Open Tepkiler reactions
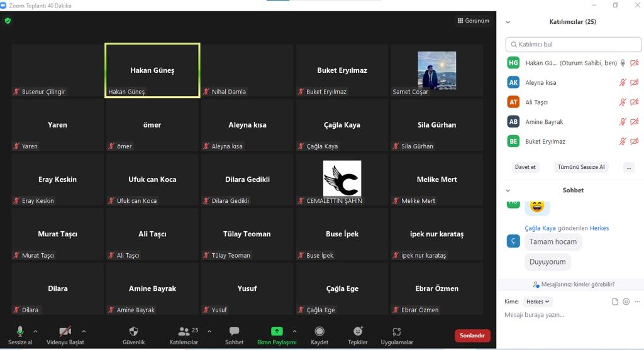644x350 pixels. (358, 331)
